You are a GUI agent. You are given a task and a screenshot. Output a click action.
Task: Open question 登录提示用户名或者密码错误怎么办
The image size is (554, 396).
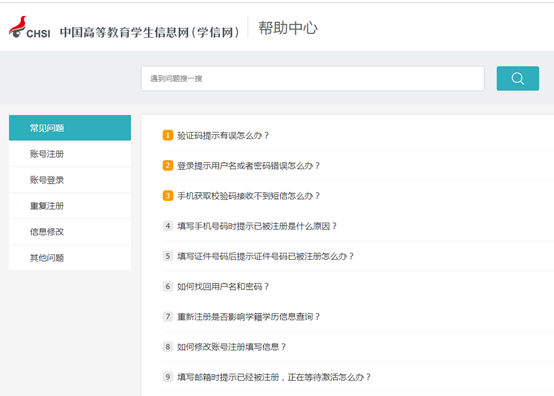pos(248,166)
